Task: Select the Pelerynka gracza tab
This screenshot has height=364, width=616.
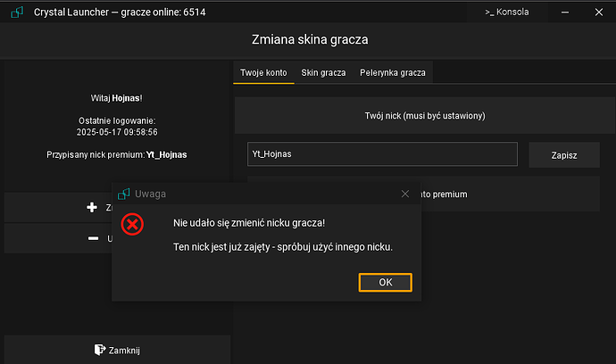Action: 393,72
